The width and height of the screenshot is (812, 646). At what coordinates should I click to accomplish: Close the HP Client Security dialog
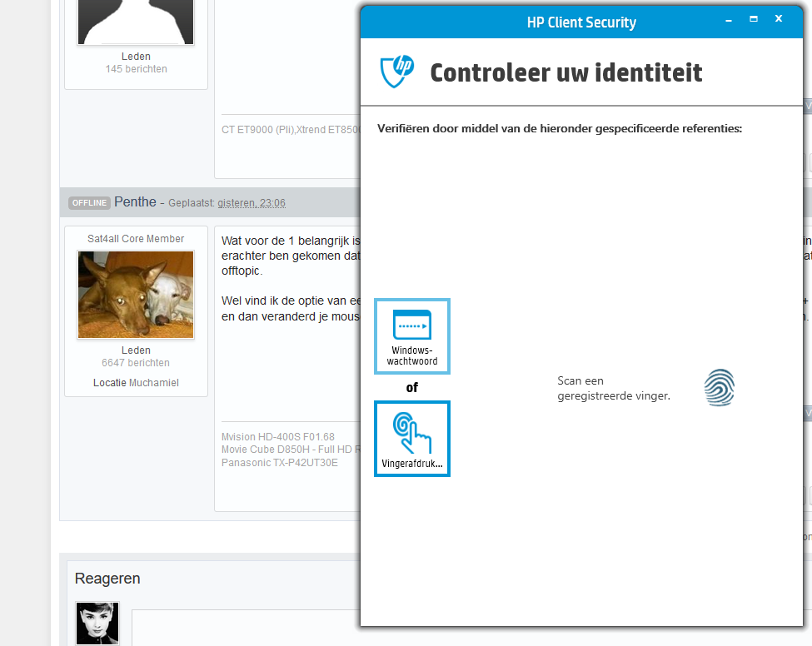click(x=779, y=18)
